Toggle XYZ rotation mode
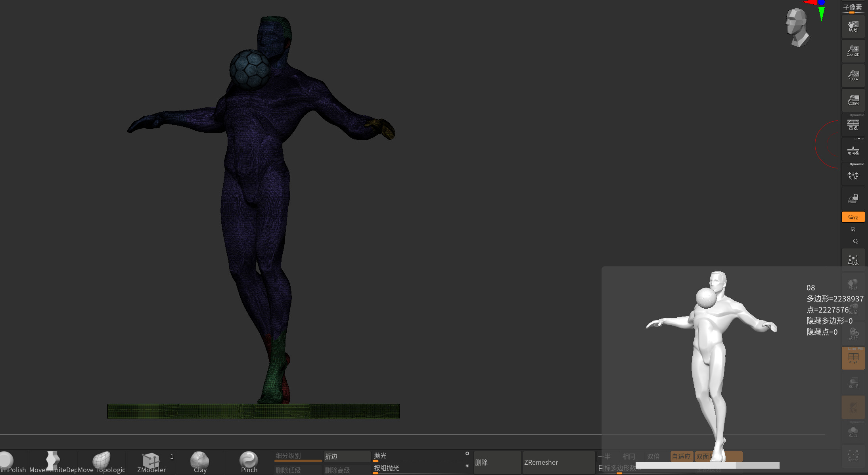This screenshot has height=475, width=868. point(853,217)
